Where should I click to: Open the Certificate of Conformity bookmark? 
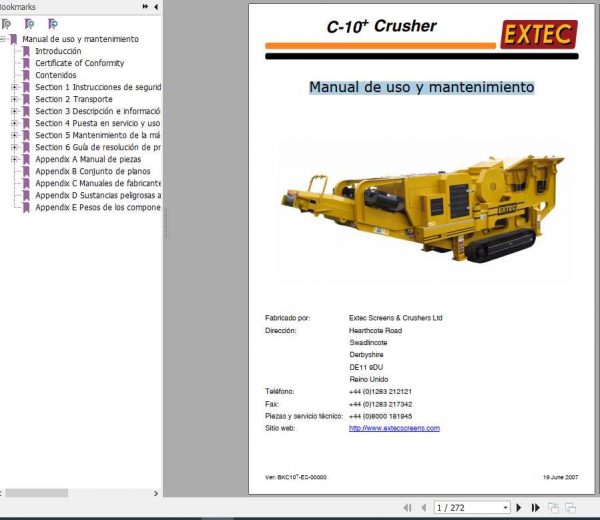click(x=80, y=63)
